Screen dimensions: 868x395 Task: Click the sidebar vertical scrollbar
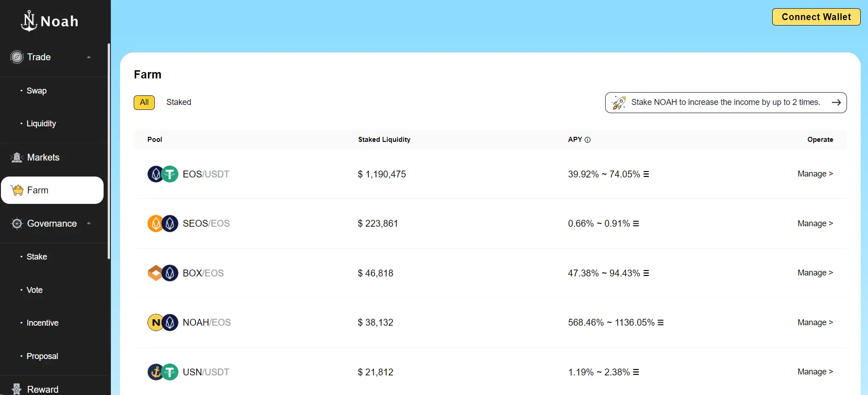click(x=109, y=151)
